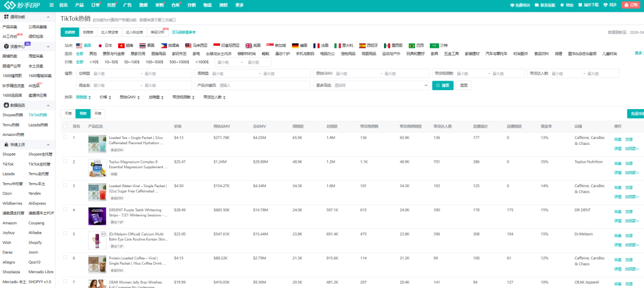The height and width of the screenshot is (288, 644).
Task: Open the 产品 top menu
Action: (79, 5)
